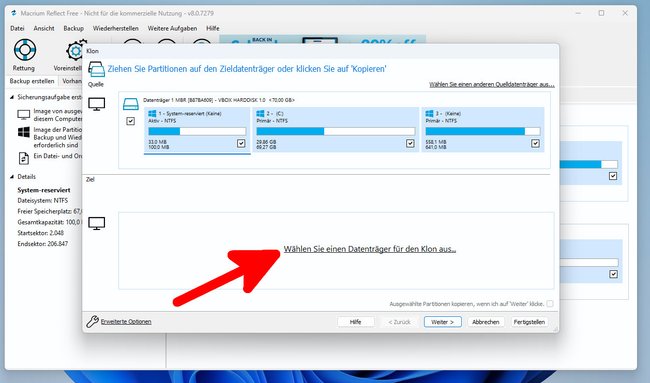
Task: Select the '1 - System-reserviert (Keine)' partition label
Action: tap(190, 113)
